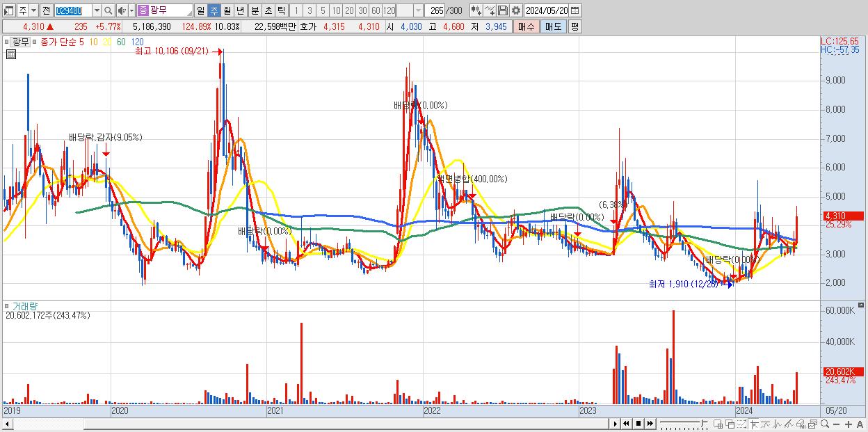This screenshot has width=868, height=432.
Task: Click the chart image copy icon
Action: (x=812, y=424)
